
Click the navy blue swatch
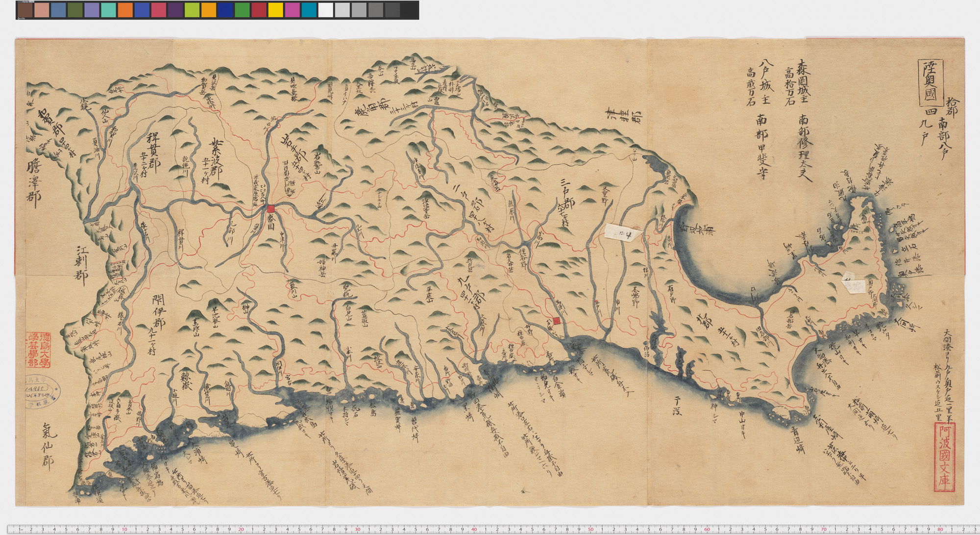click(x=225, y=10)
